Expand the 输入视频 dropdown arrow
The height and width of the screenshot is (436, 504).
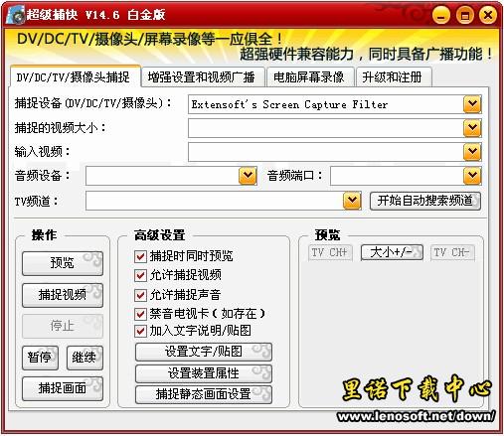472,152
